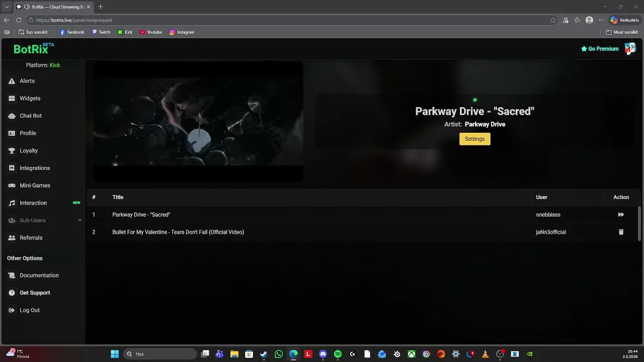The width and height of the screenshot is (644, 362).
Task: Click the Title column header
Action: coord(118,197)
